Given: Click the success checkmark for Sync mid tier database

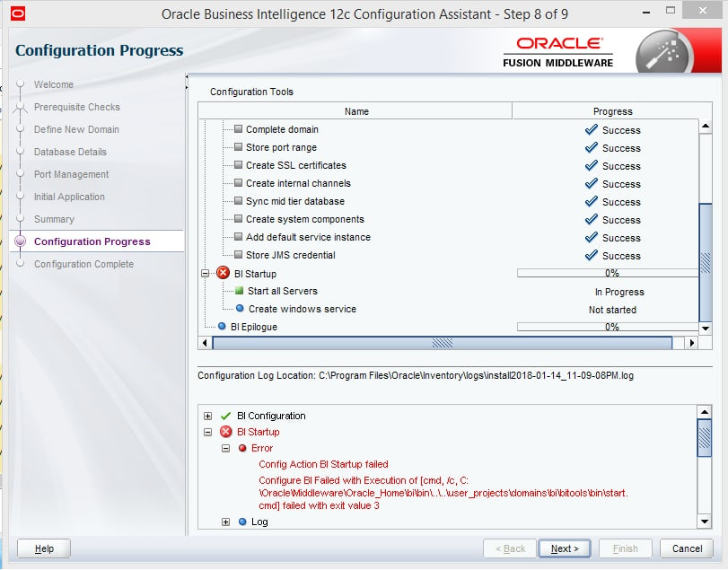Looking at the screenshot, I should tap(591, 201).
